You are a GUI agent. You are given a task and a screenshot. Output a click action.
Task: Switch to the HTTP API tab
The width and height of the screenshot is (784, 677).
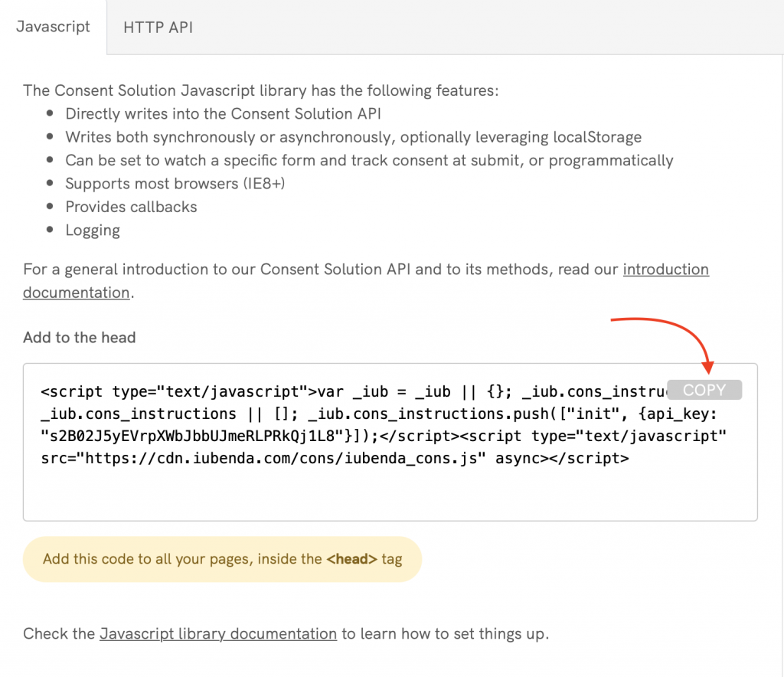click(x=158, y=28)
